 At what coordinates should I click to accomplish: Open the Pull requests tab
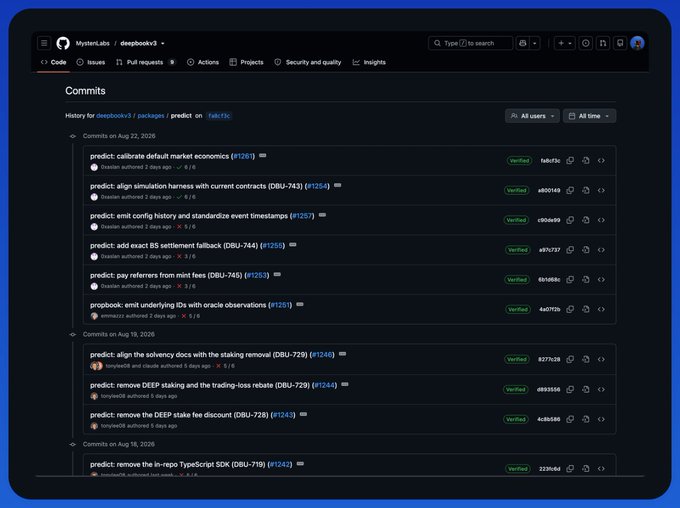pyautogui.click(x=146, y=62)
